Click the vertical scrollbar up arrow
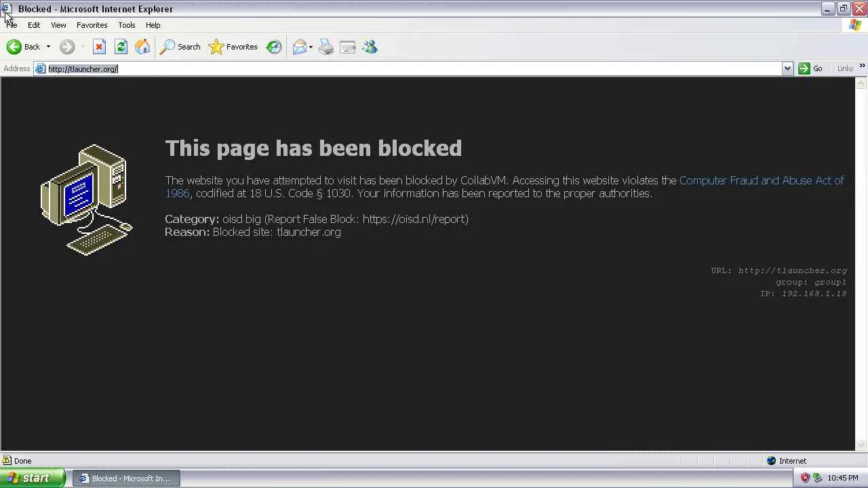Screen dimensions: 868x488 point(861,83)
